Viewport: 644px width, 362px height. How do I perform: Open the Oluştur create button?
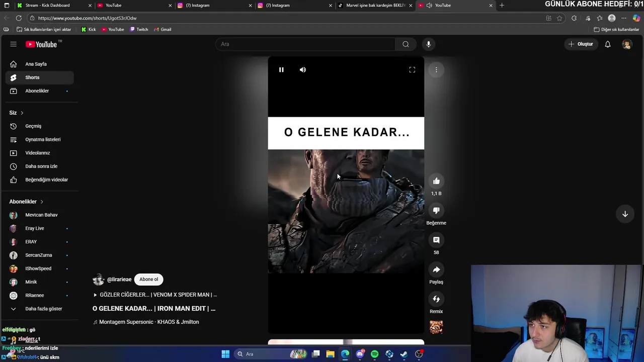[581, 44]
